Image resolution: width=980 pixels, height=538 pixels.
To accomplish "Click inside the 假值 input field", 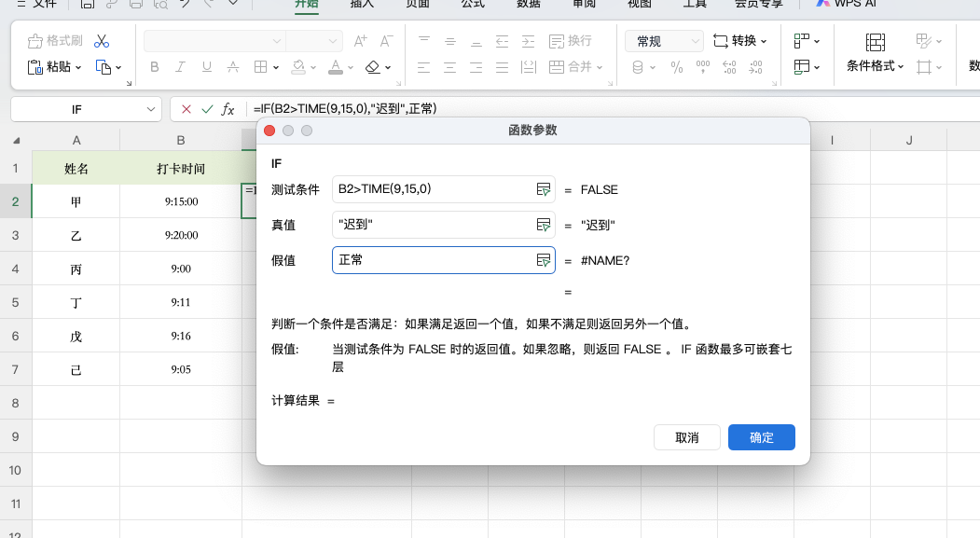I will coord(438,260).
